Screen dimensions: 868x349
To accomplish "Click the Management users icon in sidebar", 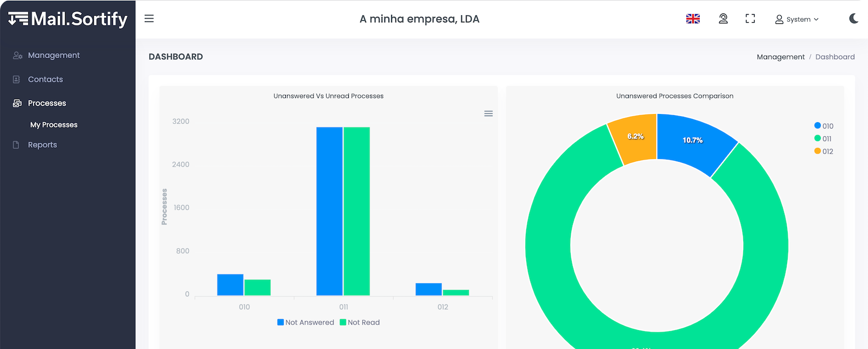I will [x=17, y=55].
